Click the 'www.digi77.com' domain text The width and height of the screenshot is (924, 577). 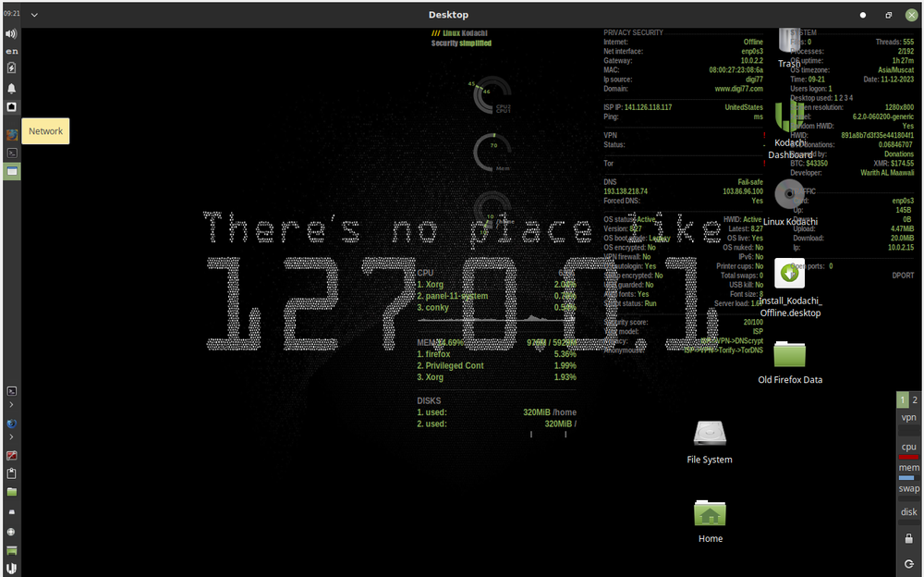tap(738, 89)
